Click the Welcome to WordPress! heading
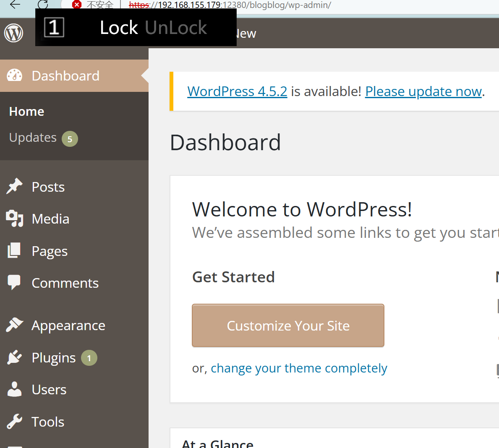The height and width of the screenshot is (448, 499). click(x=302, y=209)
